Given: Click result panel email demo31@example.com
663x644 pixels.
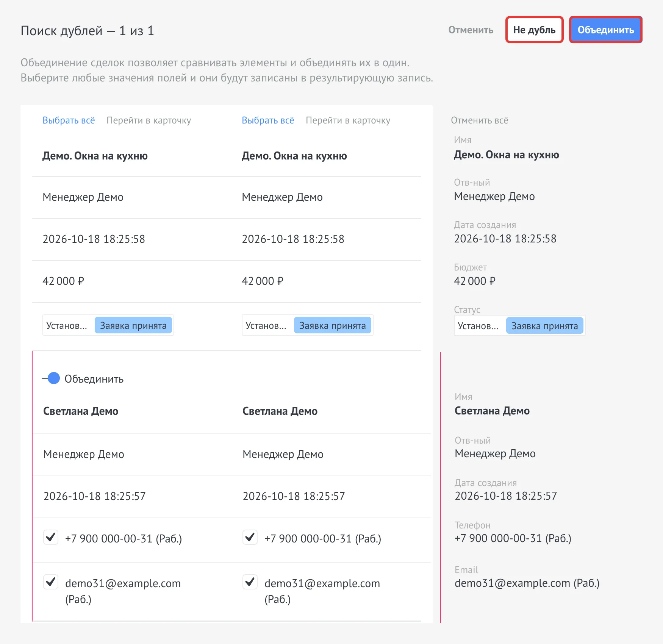Looking at the screenshot, I should coord(527,583).
